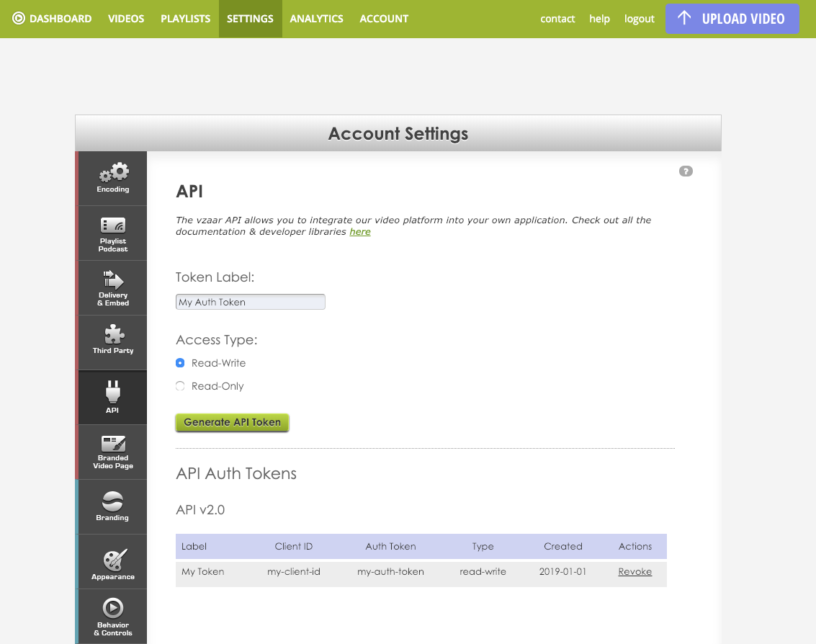The image size is (816, 644).
Task: Click the 'API Auth Tokens' heading
Action: (236, 473)
